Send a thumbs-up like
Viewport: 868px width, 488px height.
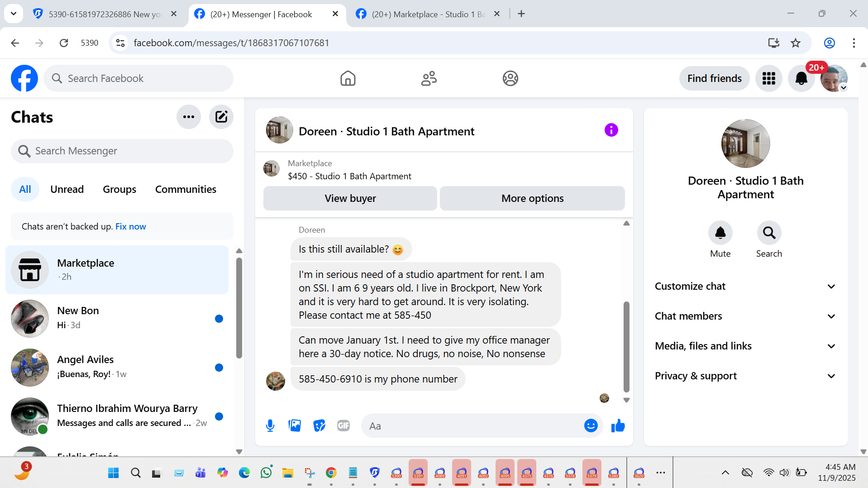tap(618, 426)
